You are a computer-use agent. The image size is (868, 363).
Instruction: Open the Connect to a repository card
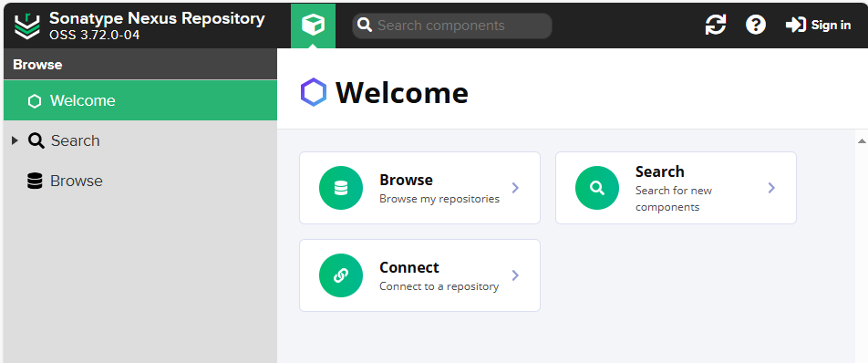419,275
